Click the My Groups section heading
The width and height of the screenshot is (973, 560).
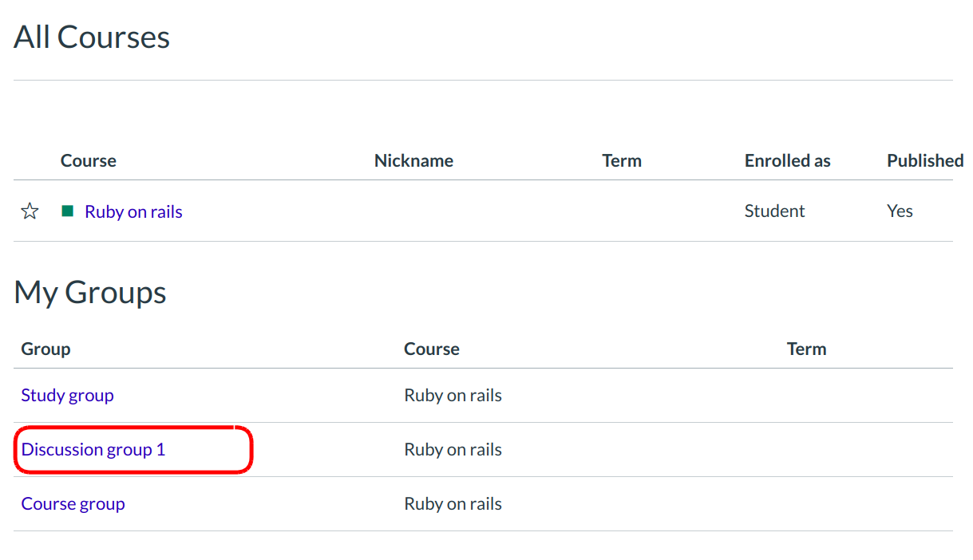tap(90, 293)
